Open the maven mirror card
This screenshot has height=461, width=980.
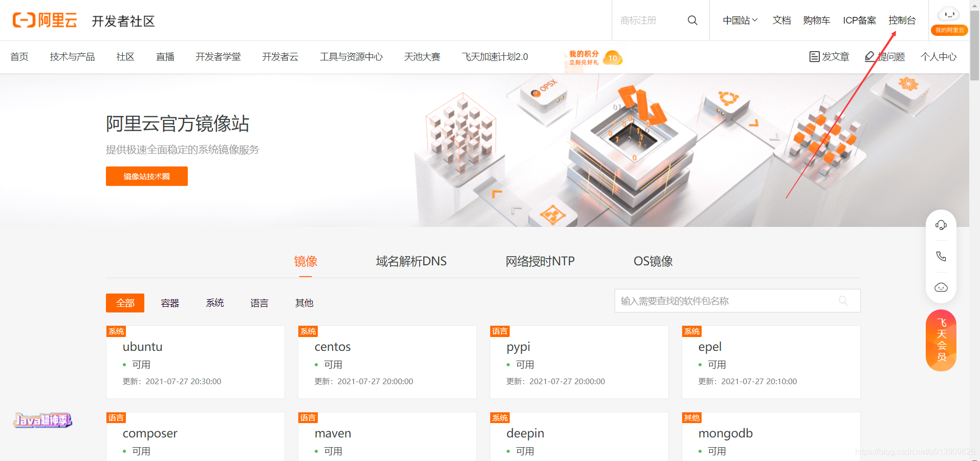coord(387,436)
